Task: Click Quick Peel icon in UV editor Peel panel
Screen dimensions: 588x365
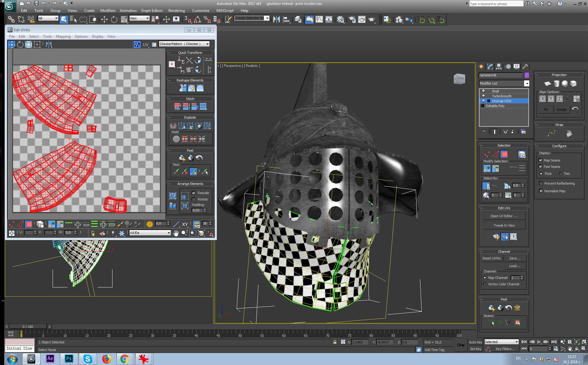Action: coord(182,158)
